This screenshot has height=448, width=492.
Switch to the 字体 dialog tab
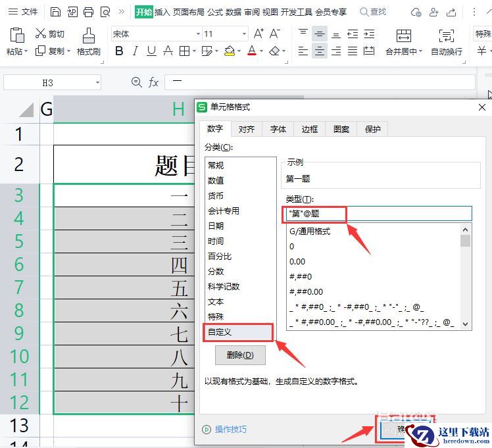[x=278, y=129]
